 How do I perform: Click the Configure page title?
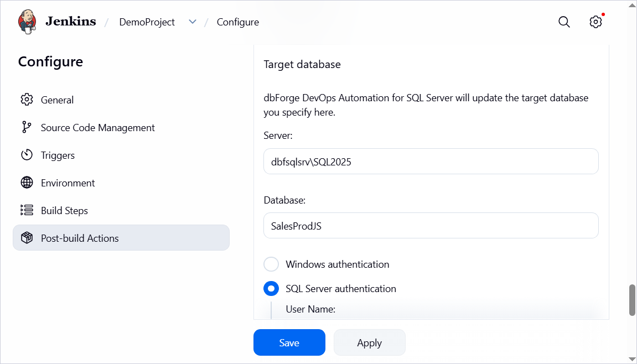pos(50,62)
